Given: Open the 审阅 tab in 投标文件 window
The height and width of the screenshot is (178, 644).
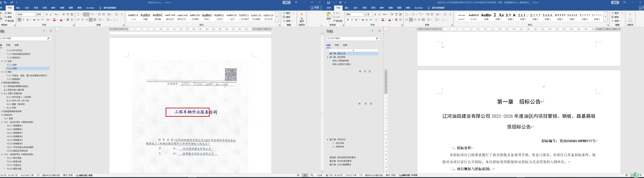Looking at the screenshot, I should [x=62, y=8].
